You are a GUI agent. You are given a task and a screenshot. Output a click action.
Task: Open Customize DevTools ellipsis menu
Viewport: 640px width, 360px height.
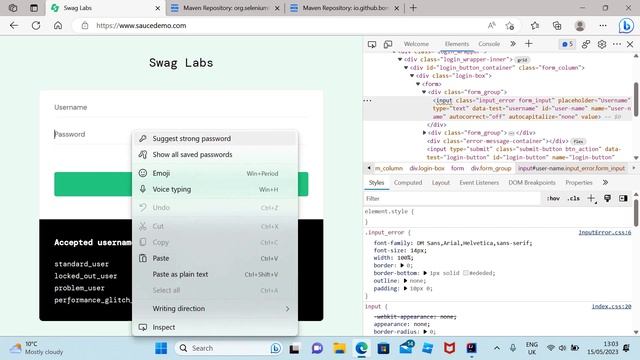(x=617, y=44)
